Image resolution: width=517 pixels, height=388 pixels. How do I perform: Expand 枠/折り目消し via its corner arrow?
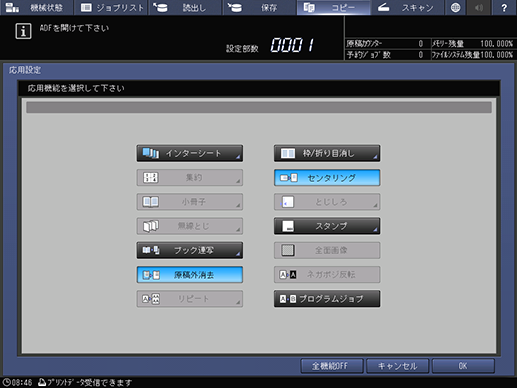click(x=375, y=157)
